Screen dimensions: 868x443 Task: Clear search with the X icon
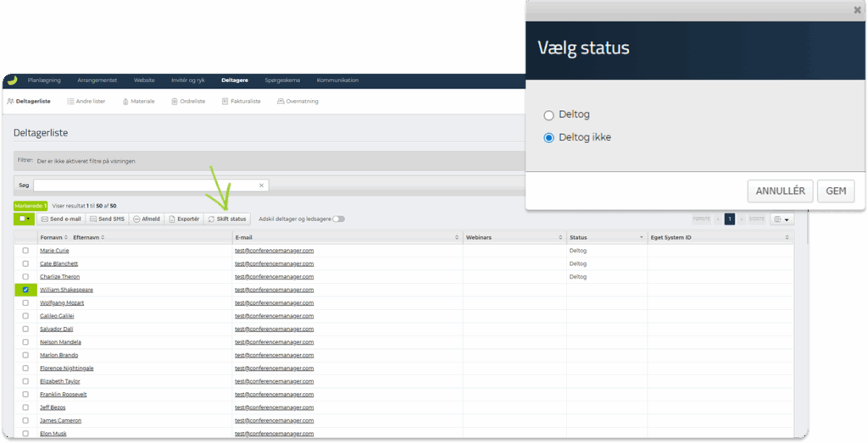click(x=262, y=185)
